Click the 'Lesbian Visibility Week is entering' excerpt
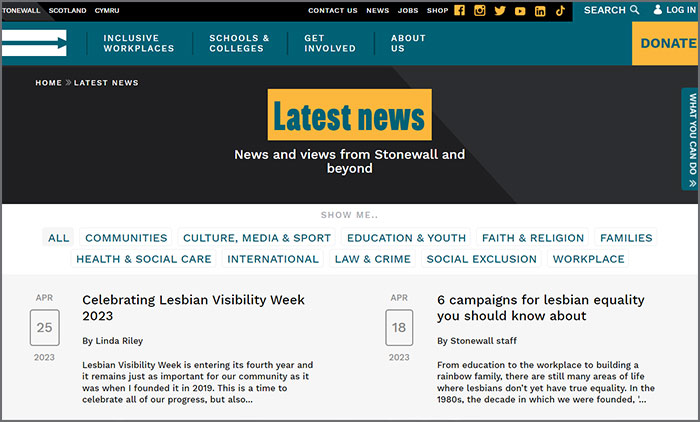This screenshot has height=422, width=700. pos(198,382)
